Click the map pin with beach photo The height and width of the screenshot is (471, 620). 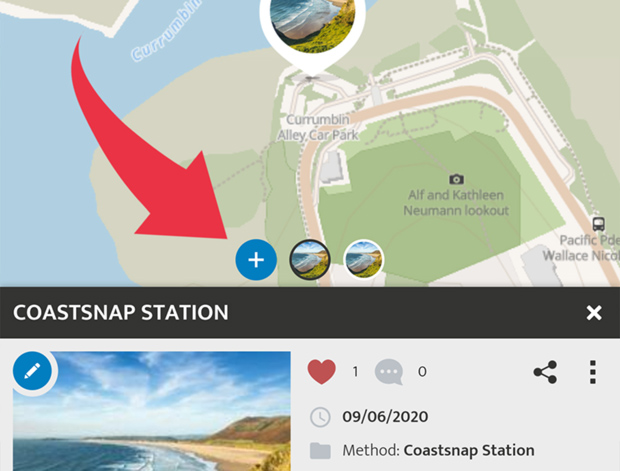click(312, 34)
